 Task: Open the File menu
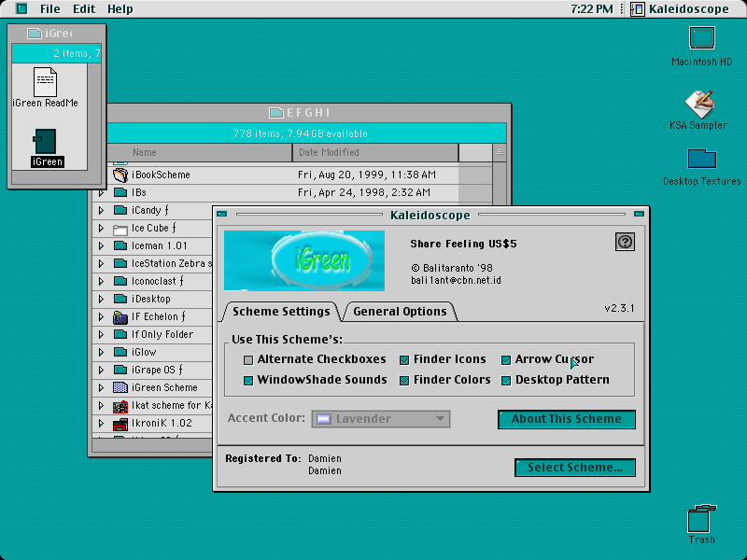50,8
